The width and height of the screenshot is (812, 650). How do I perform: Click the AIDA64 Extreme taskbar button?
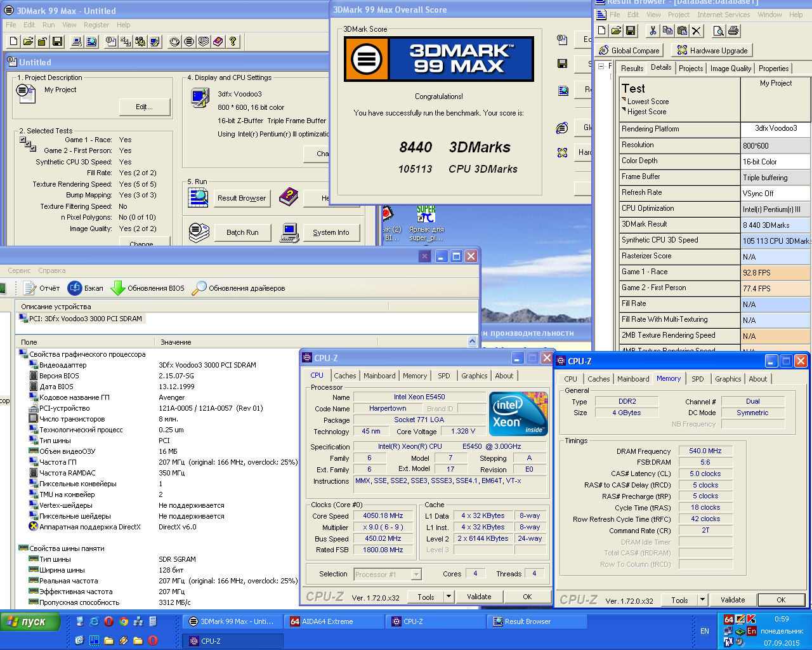334,621
